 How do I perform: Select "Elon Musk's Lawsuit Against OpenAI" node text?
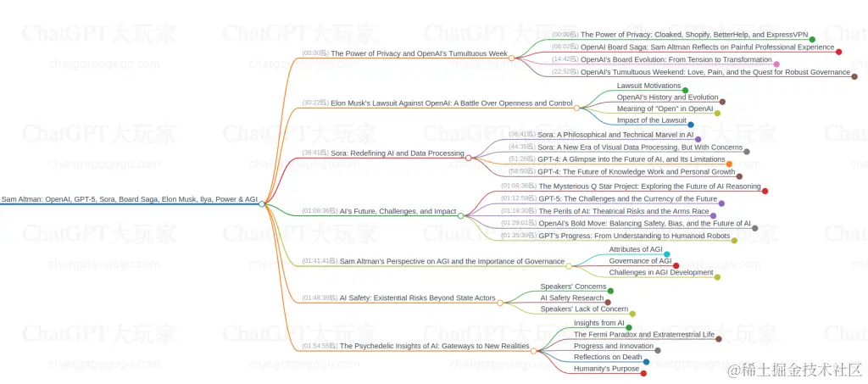tap(452, 103)
